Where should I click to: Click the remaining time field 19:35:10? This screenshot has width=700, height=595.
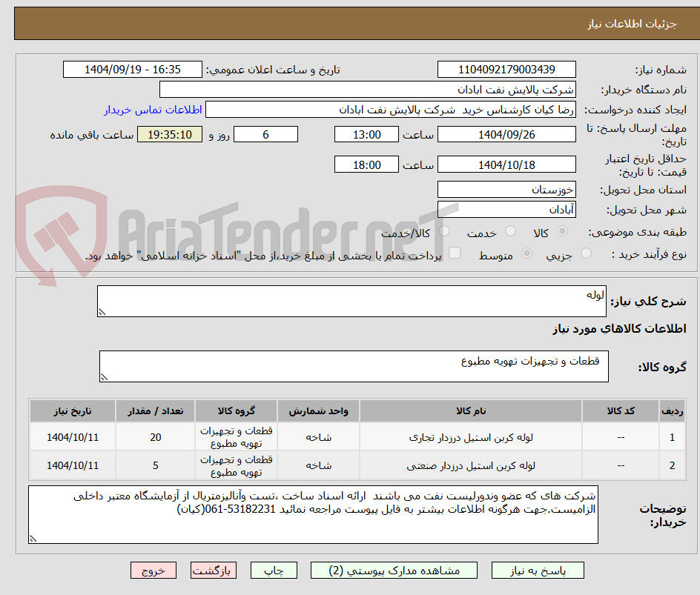coord(170,134)
